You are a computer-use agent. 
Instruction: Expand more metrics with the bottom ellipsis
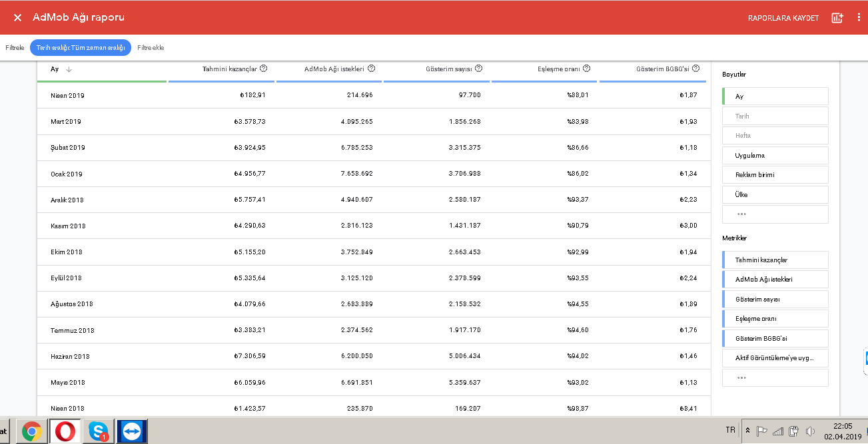pyautogui.click(x=775, y=377)
